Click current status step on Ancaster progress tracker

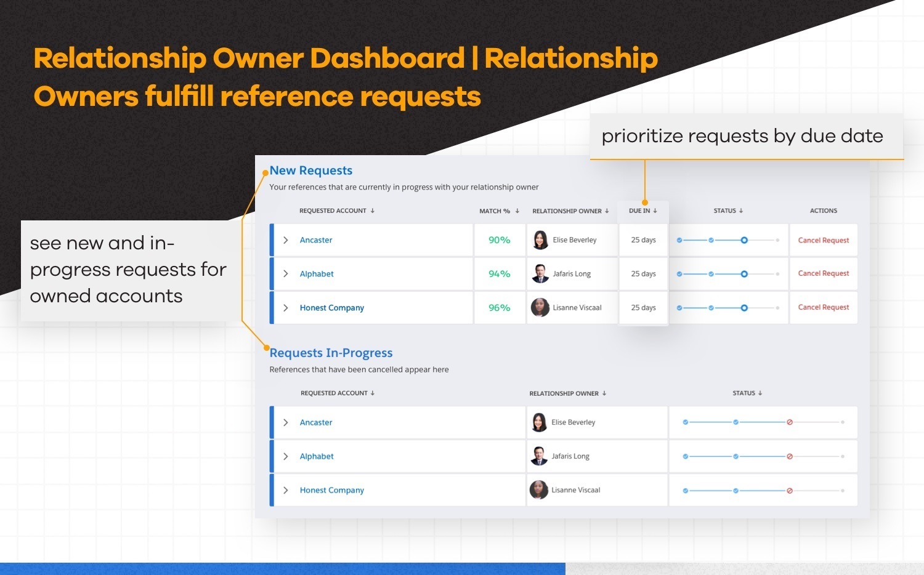click(x=744, y=240)
